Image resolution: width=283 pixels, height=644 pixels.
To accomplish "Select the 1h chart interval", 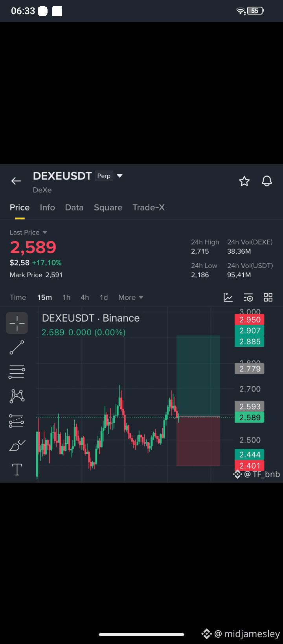I will click(66, 297).
